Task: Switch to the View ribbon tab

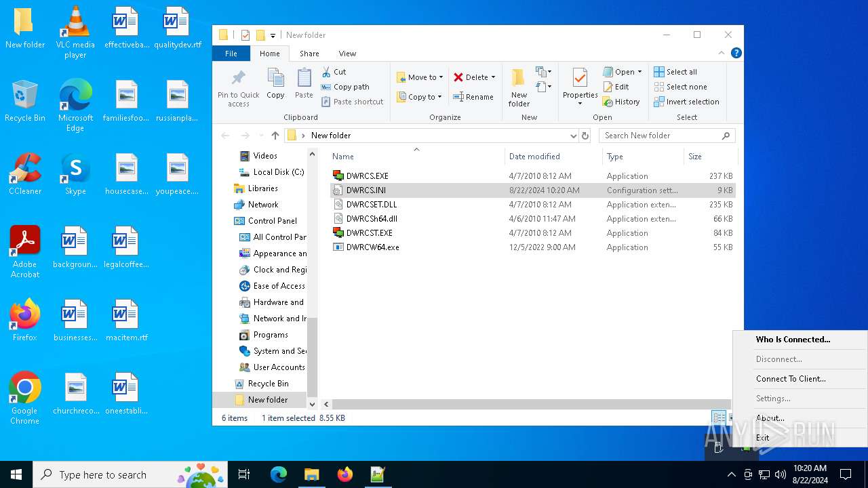Action: point(347,54)
